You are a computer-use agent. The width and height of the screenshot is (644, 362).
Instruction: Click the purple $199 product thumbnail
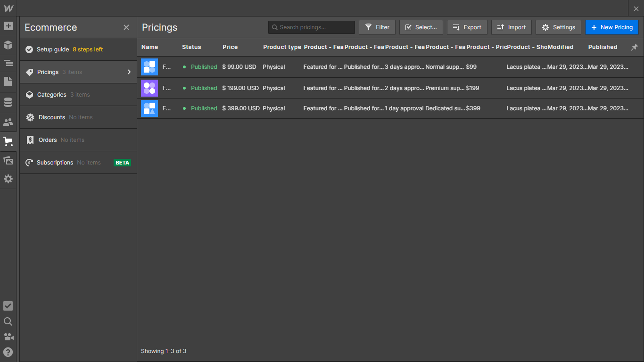149,88
